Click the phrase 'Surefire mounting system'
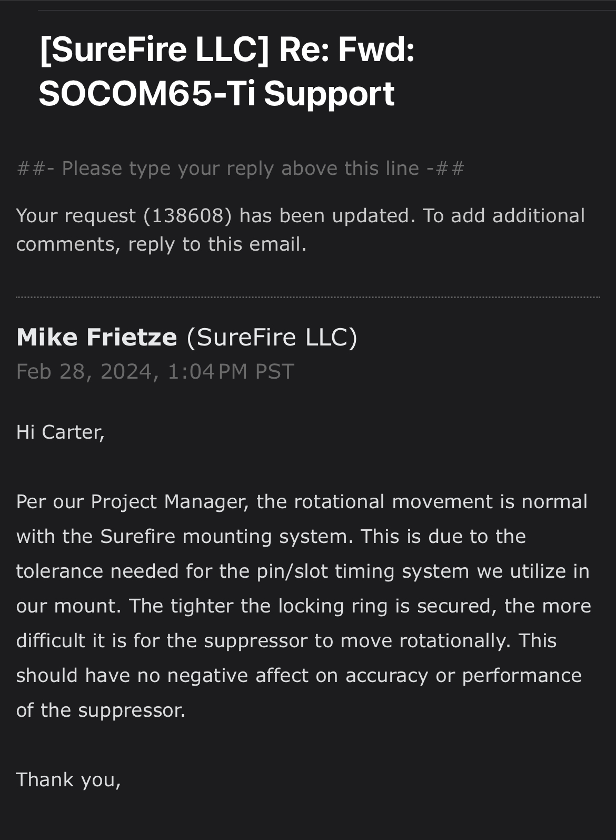Viewport: 616px width, 840px height. pyautogui.click(x=224, y=537)
